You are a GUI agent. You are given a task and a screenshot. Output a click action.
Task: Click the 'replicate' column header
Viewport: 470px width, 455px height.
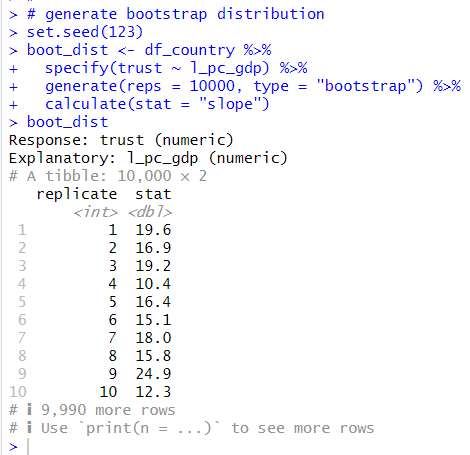click(77, 194)
